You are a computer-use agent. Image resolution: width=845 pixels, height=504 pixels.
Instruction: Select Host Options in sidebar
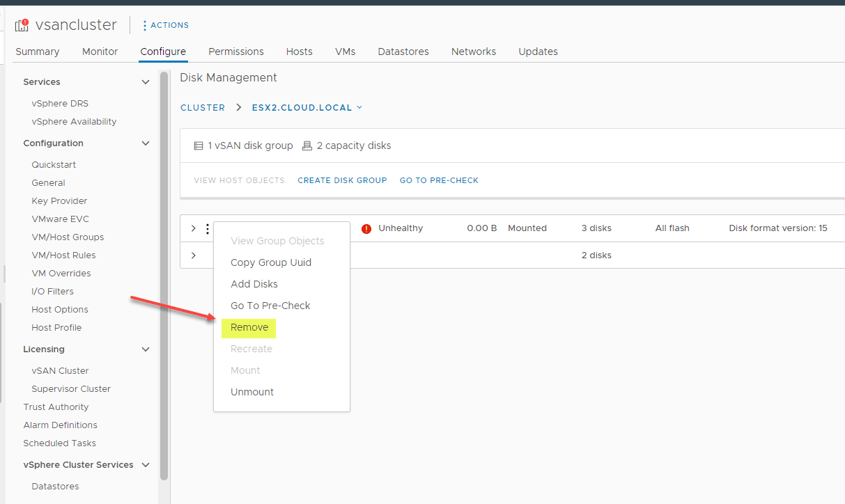[x=60, y=310]
